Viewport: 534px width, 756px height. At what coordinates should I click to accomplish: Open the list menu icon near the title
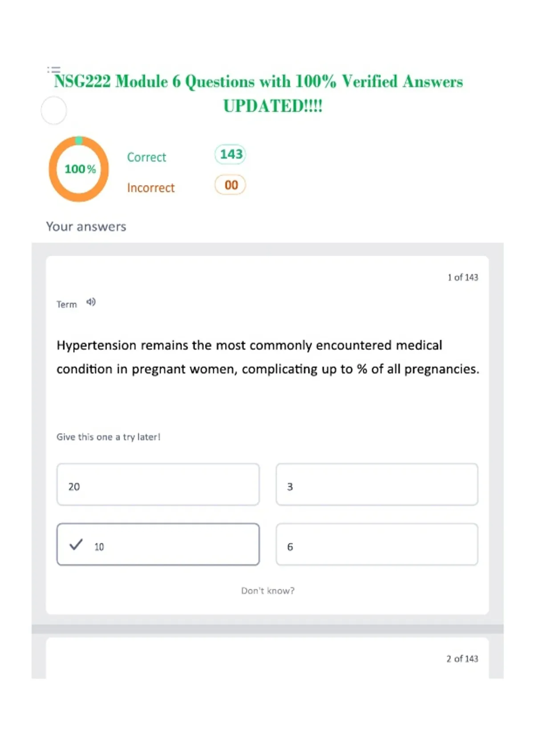click(x=54, y=69)
